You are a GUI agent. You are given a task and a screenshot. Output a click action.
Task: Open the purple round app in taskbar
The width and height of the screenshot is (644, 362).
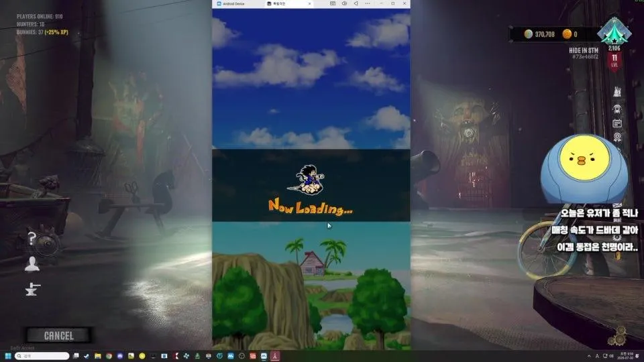click(120, 356)
